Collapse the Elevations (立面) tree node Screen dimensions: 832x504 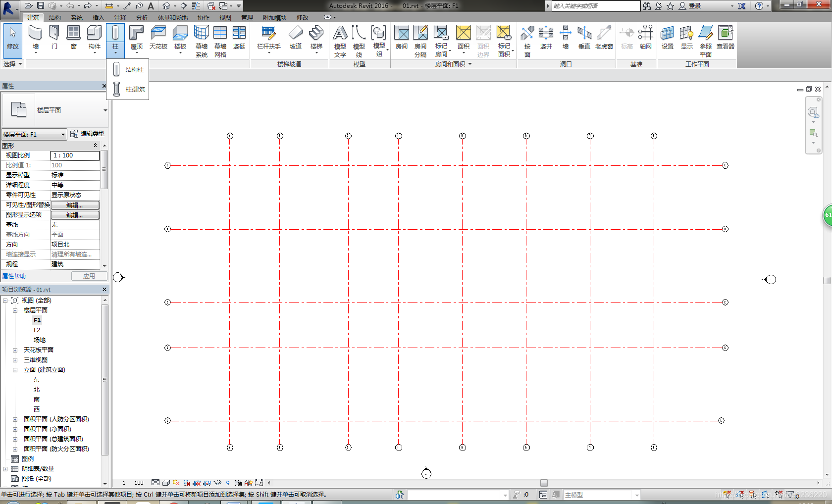(x=15, y=370)
